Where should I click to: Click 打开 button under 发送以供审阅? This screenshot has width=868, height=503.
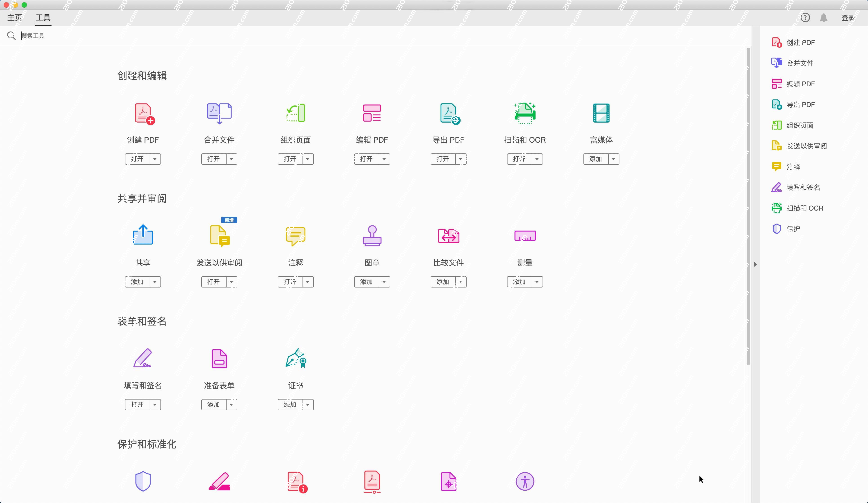pyautogui.click(x=214, y=282)
